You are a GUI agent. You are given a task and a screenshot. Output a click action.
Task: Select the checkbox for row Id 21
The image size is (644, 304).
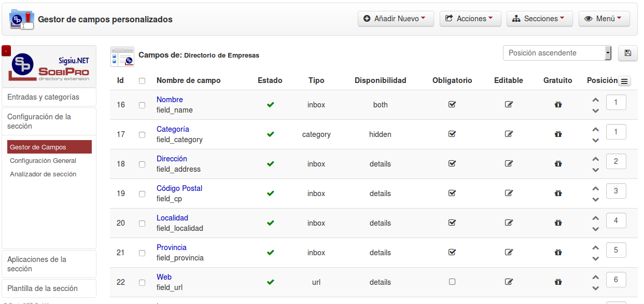click(x=142, y=253)
